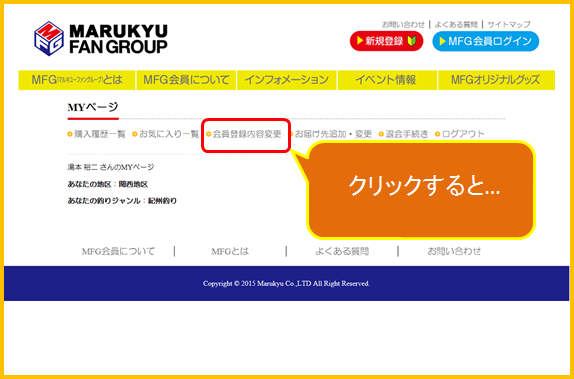Select MFGとは yellow navigation tab

click(x=77, y=80)
